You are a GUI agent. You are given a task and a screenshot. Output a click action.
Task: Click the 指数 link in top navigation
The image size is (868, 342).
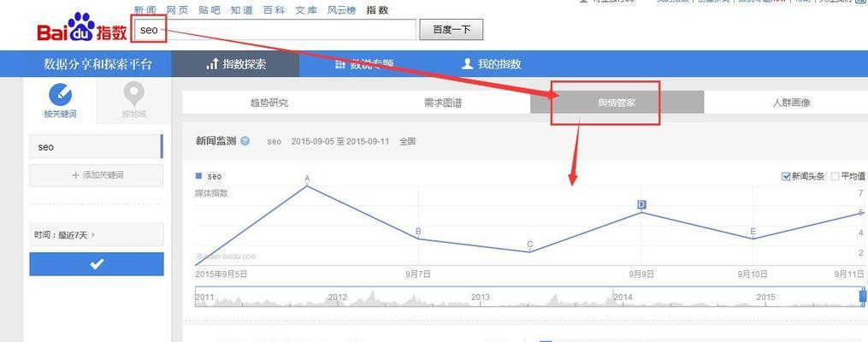[377, 10]
